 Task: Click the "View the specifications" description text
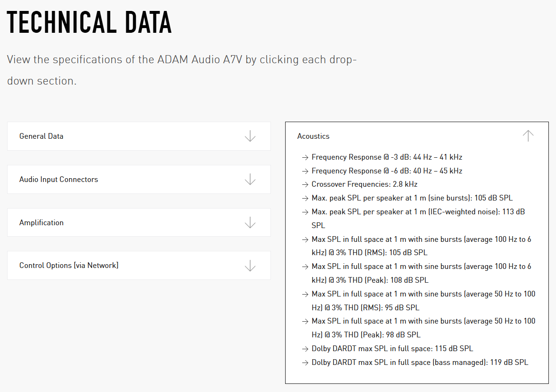pos(182,60)
